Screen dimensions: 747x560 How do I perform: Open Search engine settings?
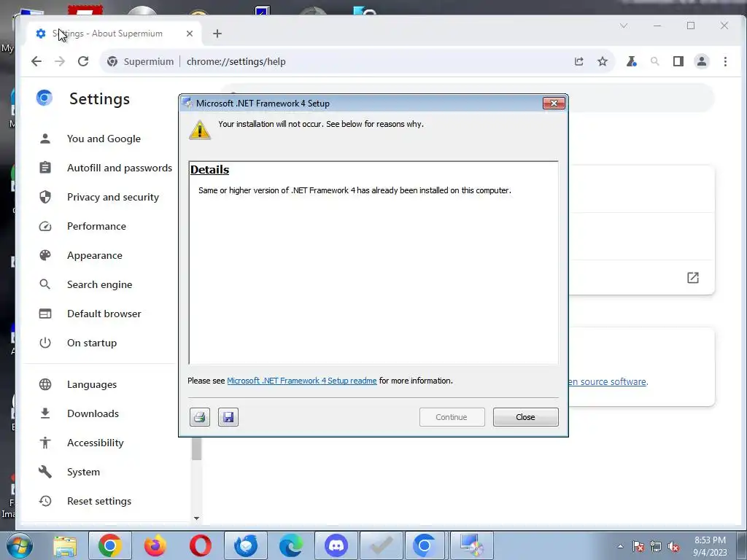(x=99, y=284)
